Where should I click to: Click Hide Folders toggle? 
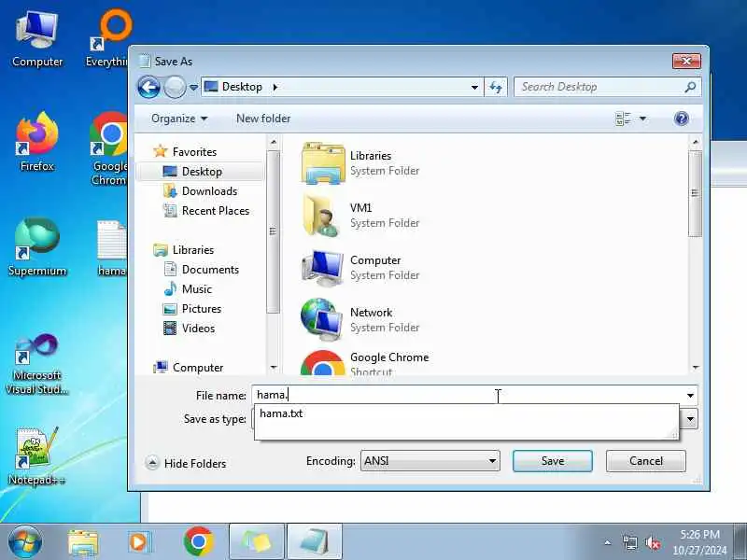[x=187, y=463]
